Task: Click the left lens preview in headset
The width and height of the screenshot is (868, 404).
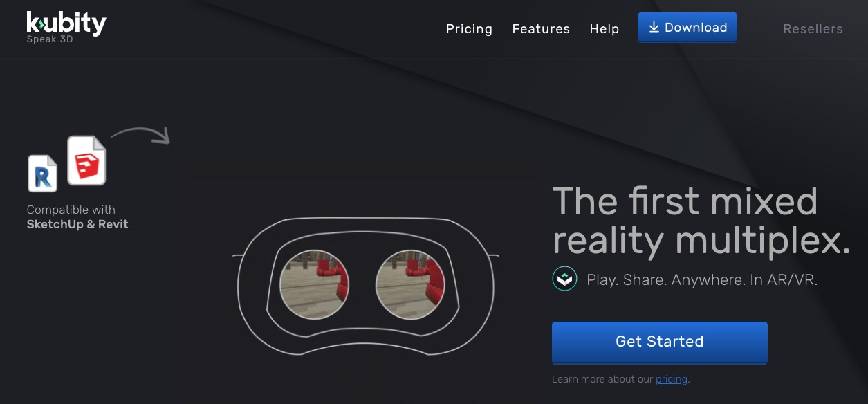Action: pos(314,284)
